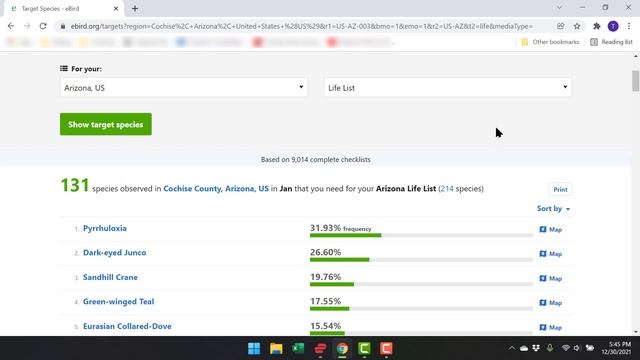This screenshot has height=360, width=640.
Task: Open Wi-Fi network settings in tray
Action: click(565, 348)
